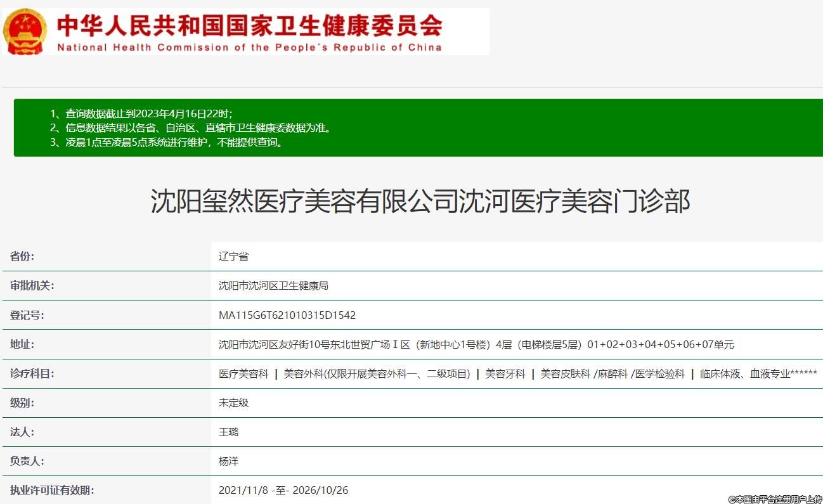Click the license validity dates 2021/11/8 至 2026/10/26

click(283, 490)
